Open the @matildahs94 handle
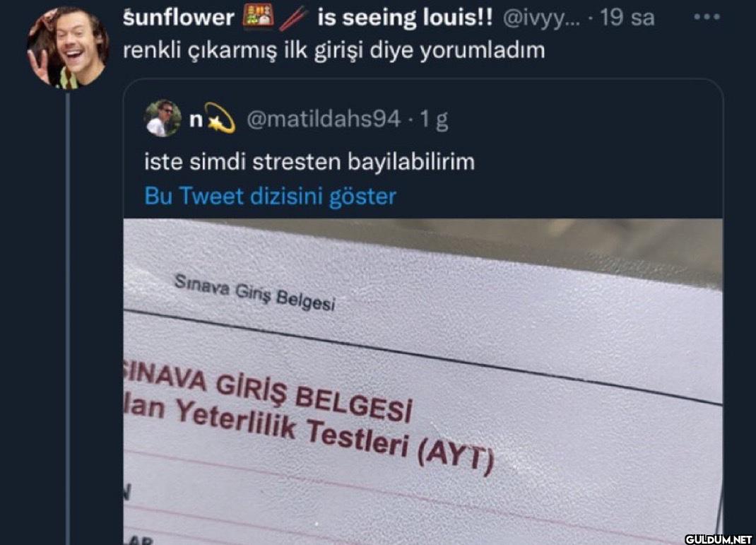Viewport: 756px width, 545px height. point(324,119)
